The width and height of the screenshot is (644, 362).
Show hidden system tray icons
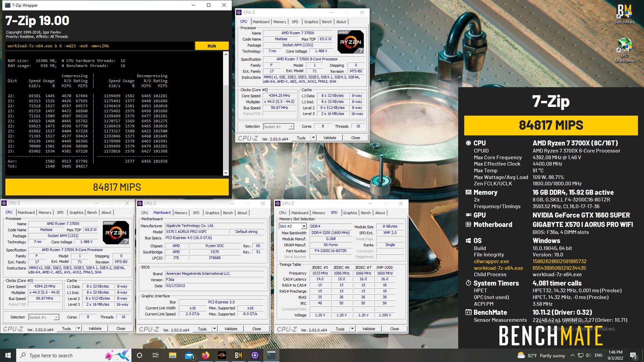point(573,355)
